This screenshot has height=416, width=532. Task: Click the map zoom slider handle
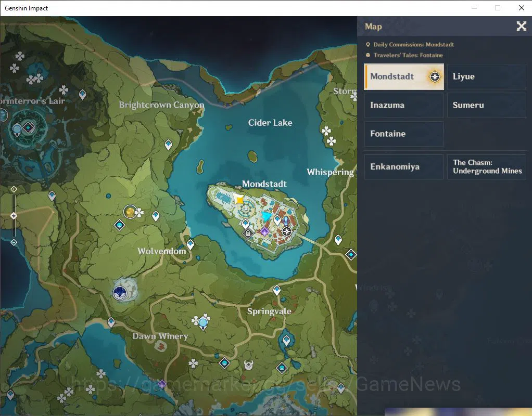(x=14, y=216)
